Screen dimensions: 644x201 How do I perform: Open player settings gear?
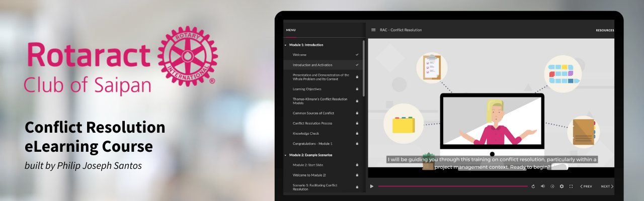(561, 186)
